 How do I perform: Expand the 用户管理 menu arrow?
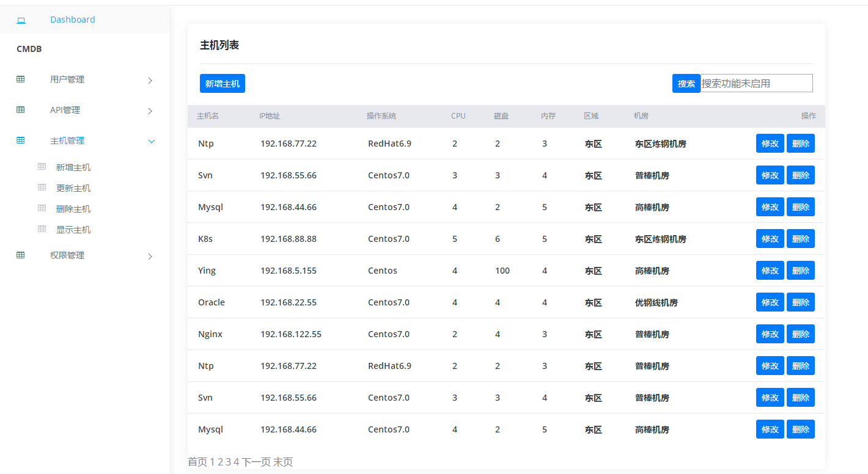point(150,80)
